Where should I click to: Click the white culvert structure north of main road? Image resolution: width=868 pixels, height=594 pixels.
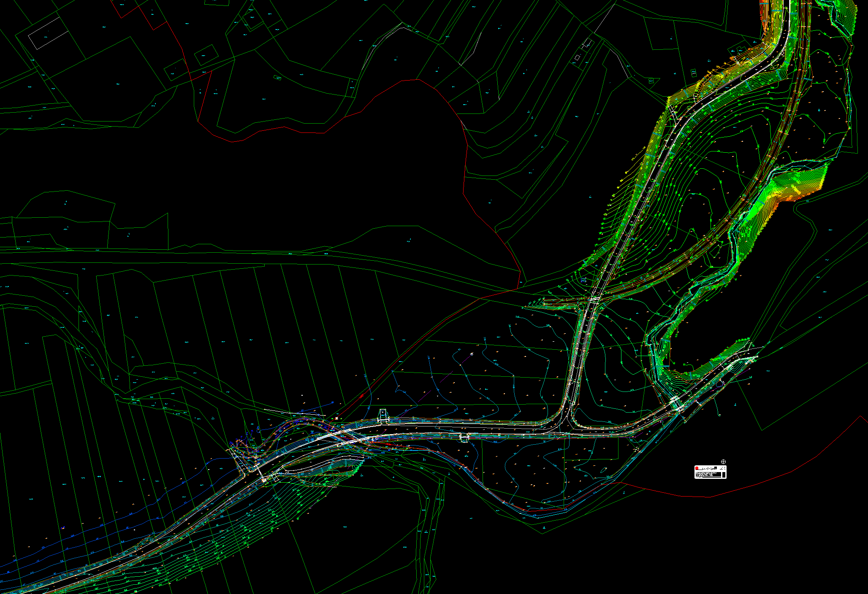tap(383, 416)
